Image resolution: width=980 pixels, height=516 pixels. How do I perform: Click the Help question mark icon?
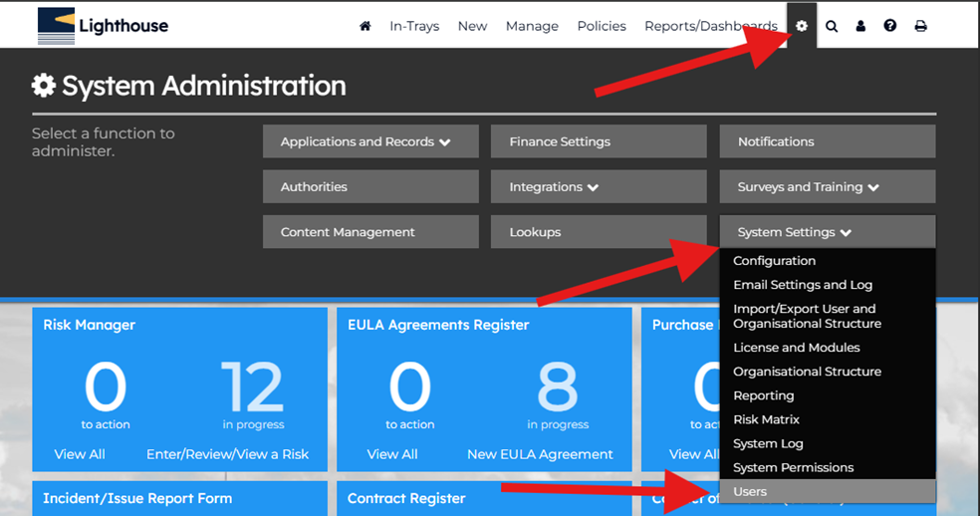[890, 26]
